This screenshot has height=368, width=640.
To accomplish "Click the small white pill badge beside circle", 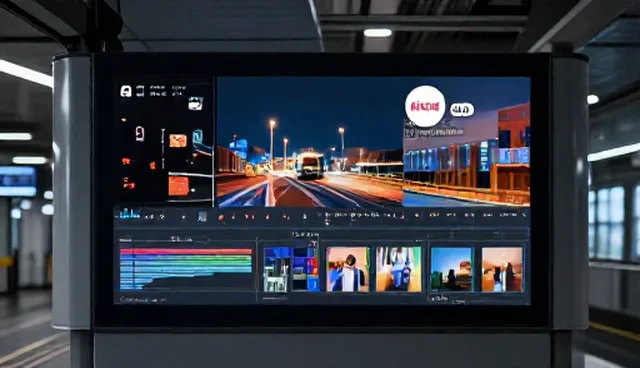I will [462, 109].
